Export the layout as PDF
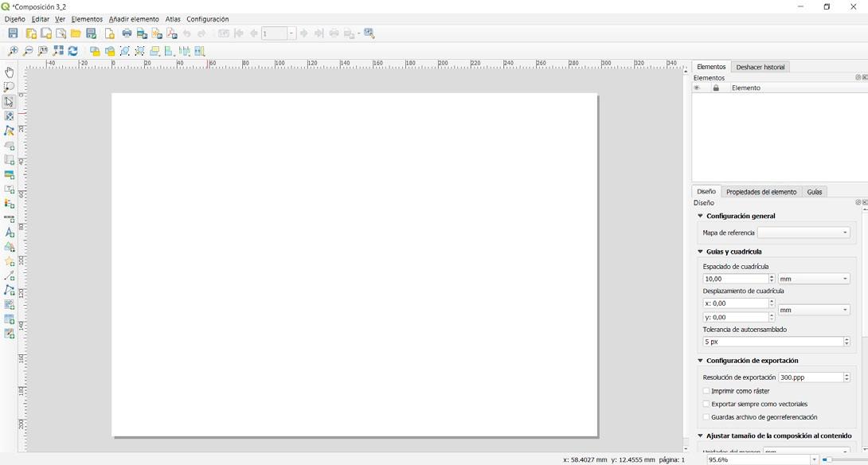The height and width of the screenshot is (465, 868). coord(171,33)
